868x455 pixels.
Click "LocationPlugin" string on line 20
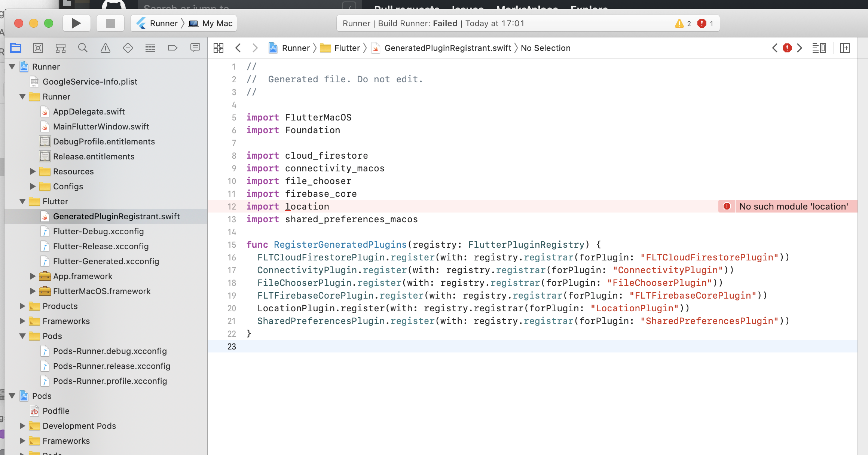(635, 308)
